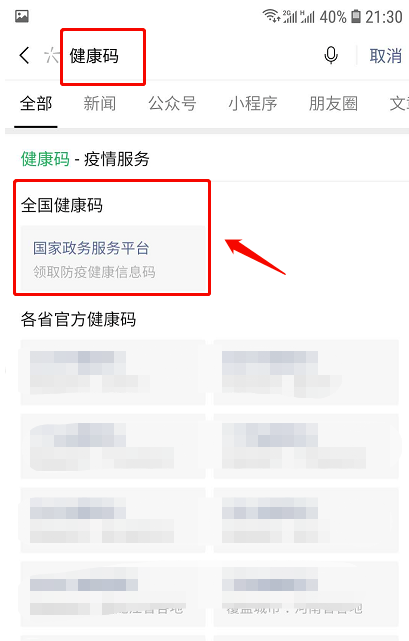Switch to the 新闻 tab
Screen dimensions: 409x641
pos(100,103)
